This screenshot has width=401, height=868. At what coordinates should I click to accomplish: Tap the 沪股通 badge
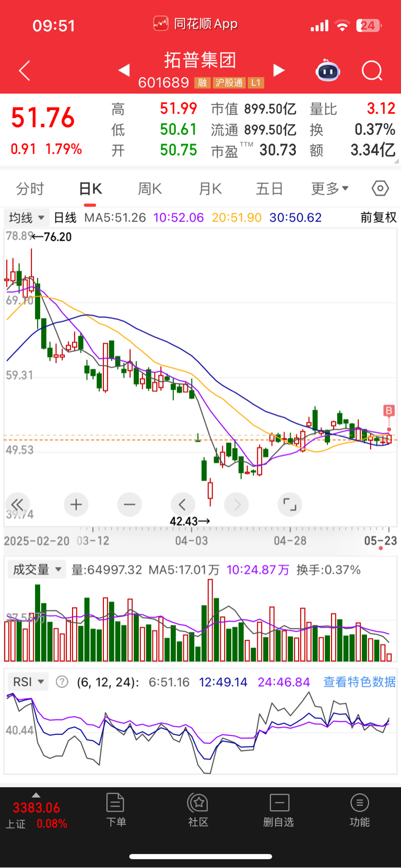tap(229, 82)
